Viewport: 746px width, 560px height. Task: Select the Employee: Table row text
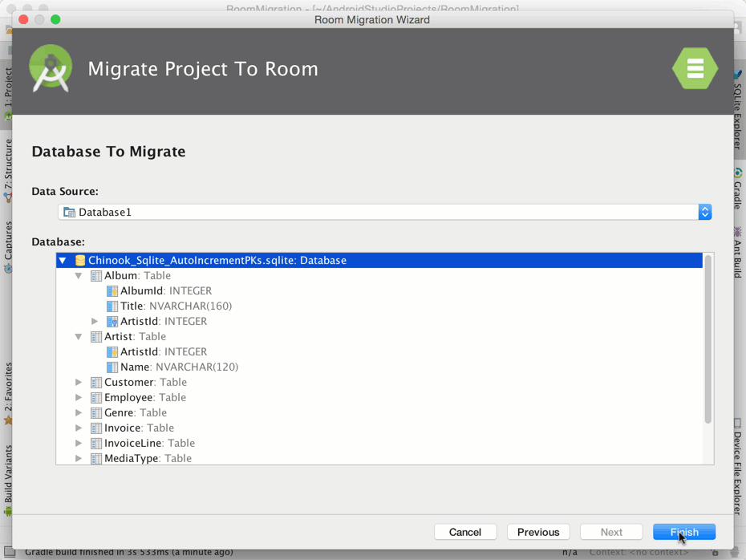[x=145, y=397]
